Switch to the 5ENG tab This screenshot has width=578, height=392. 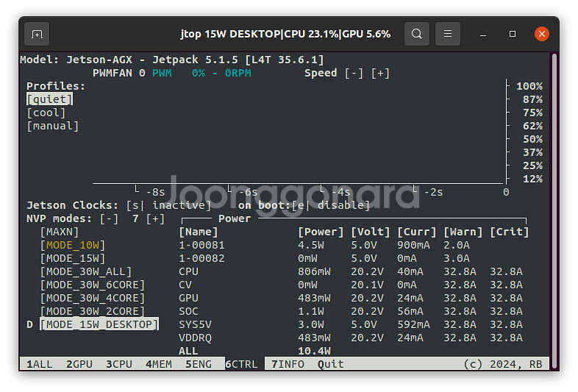point(199,364)
